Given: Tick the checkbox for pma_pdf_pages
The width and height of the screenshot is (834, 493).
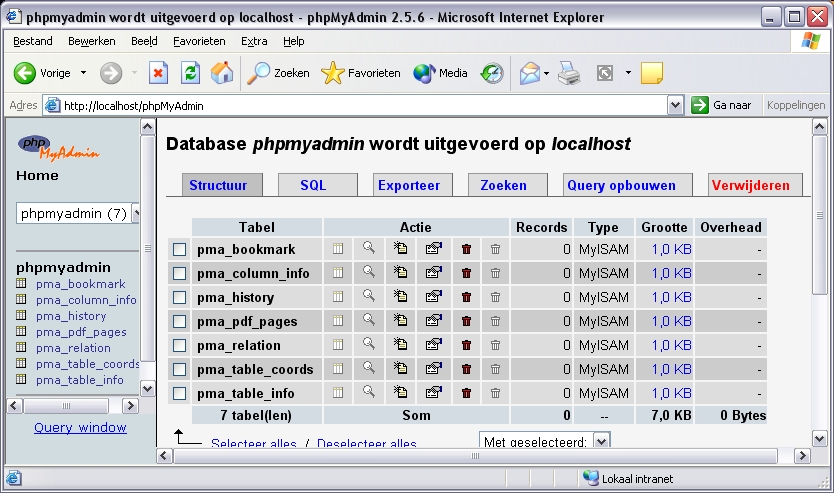Looking at the screenshot, I should click(179, 321).
